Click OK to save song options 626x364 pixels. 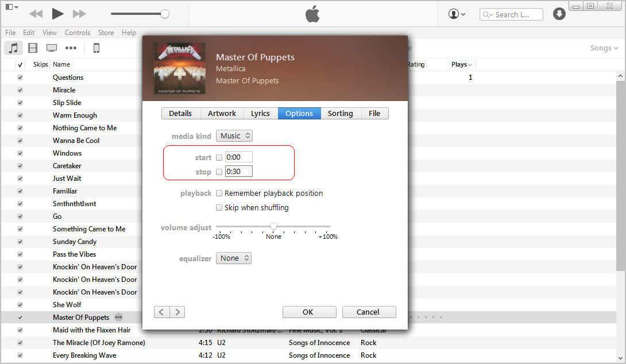click(x=310, y=312)
